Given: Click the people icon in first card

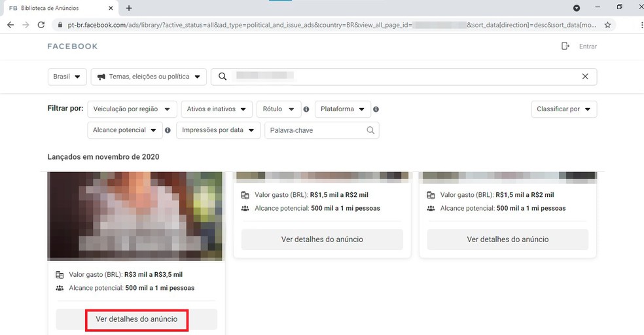Looking at the screenshot, I should [60, 288].
